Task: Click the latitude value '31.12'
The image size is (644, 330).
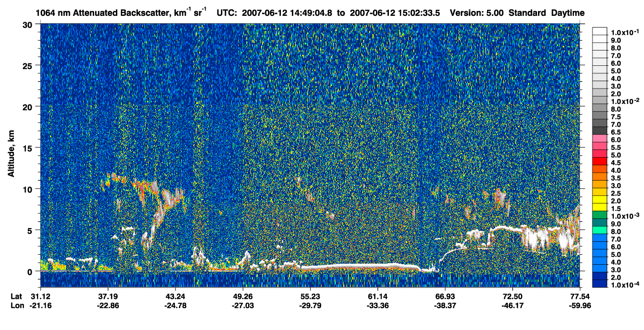Action: 41,297
